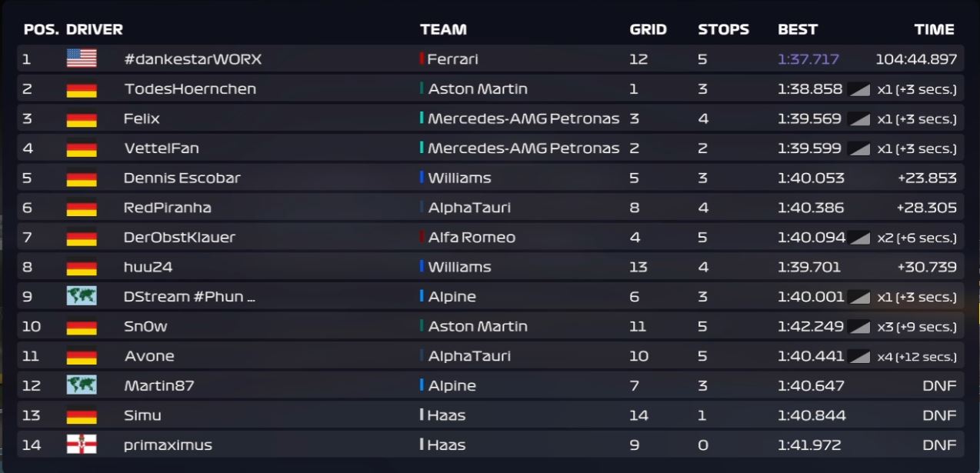This screenshot has width=980, height=473.
Task: Click the penalty flag icon in DerObstKlauer row
Action: tap(859, 238)
